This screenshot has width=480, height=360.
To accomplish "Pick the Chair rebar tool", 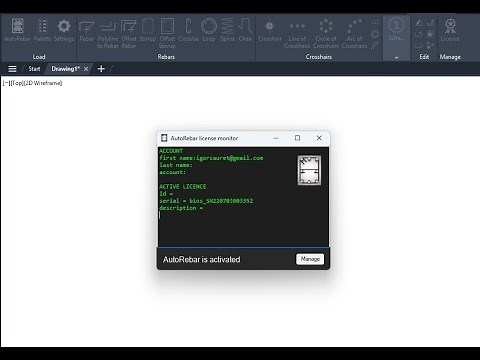I will (245, 30).
